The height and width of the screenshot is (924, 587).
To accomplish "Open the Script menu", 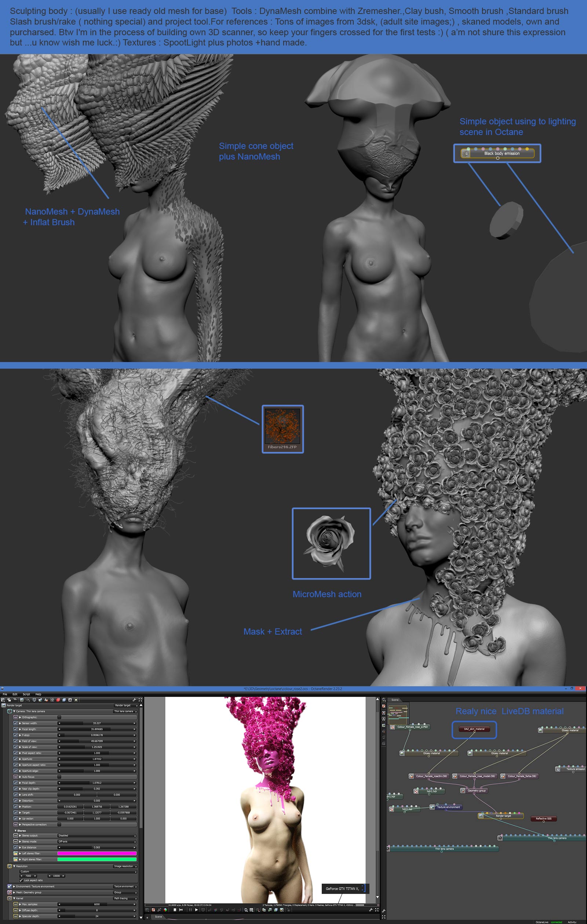I will pyautogui.click(x=26, y=694).
